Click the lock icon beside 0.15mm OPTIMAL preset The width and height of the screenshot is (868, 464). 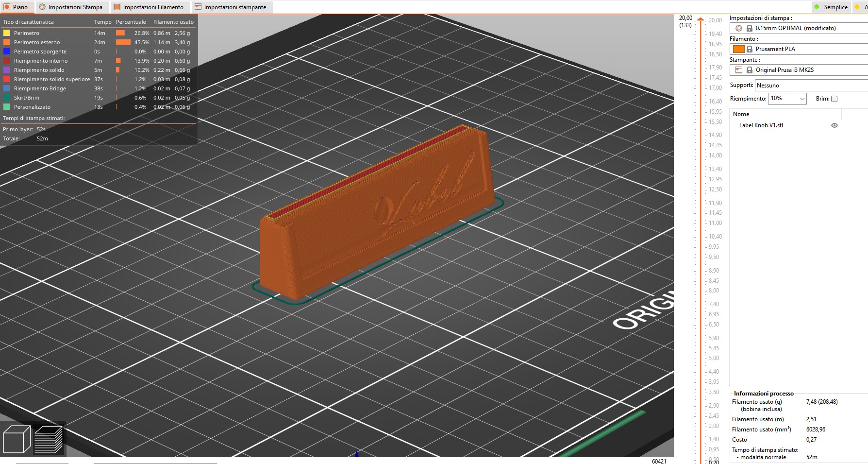750,28
